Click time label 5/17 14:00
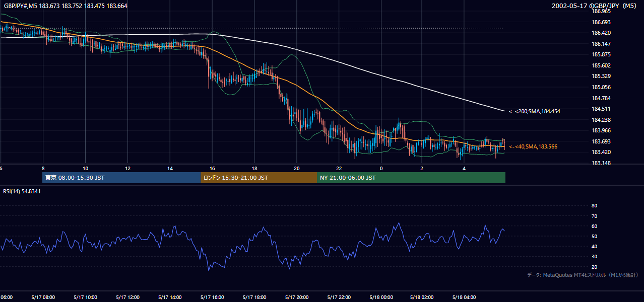This screenshot has width=644, height=302. pos(169,297)
